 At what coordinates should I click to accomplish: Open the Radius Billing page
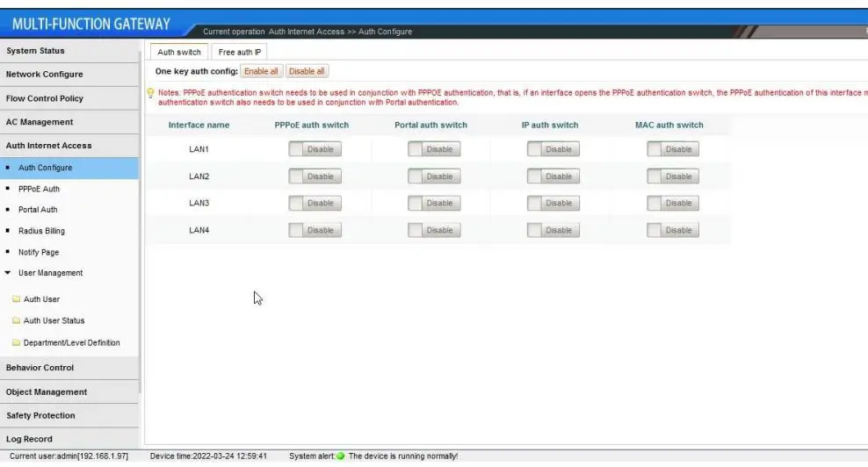41,231
